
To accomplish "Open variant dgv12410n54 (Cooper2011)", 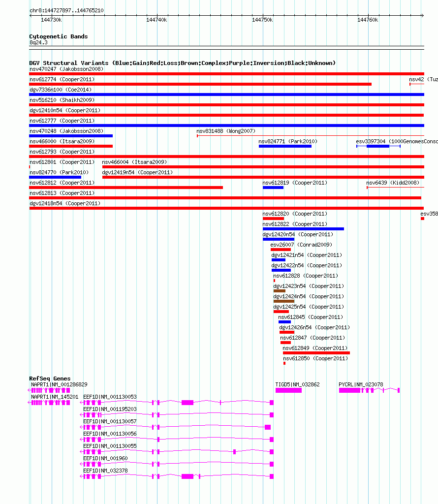I will pos(65,110).
